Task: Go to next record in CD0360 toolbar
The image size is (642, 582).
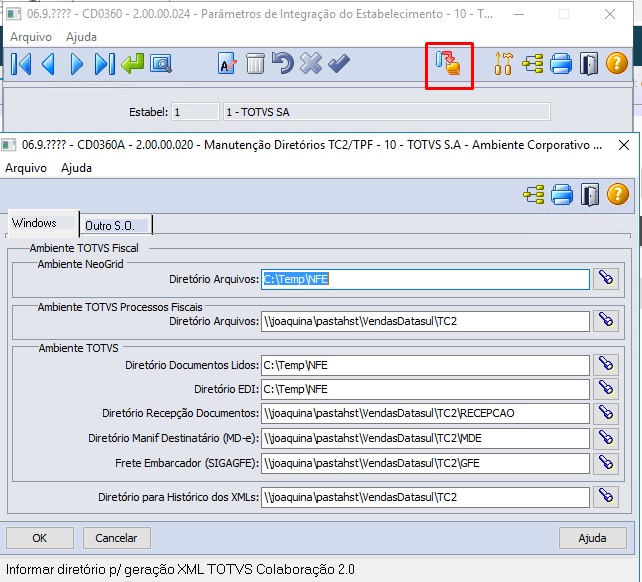Action: pyautogui.click(x=77, y=64)
